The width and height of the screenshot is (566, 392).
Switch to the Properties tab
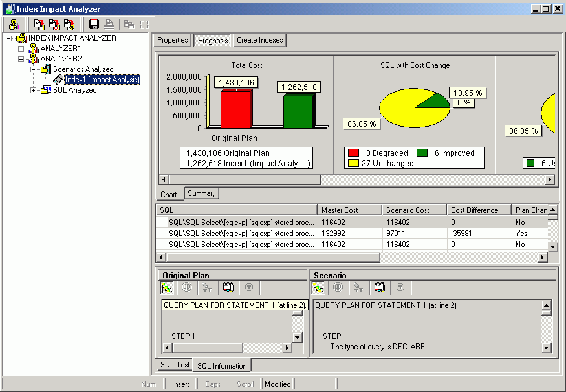point(172,40)
